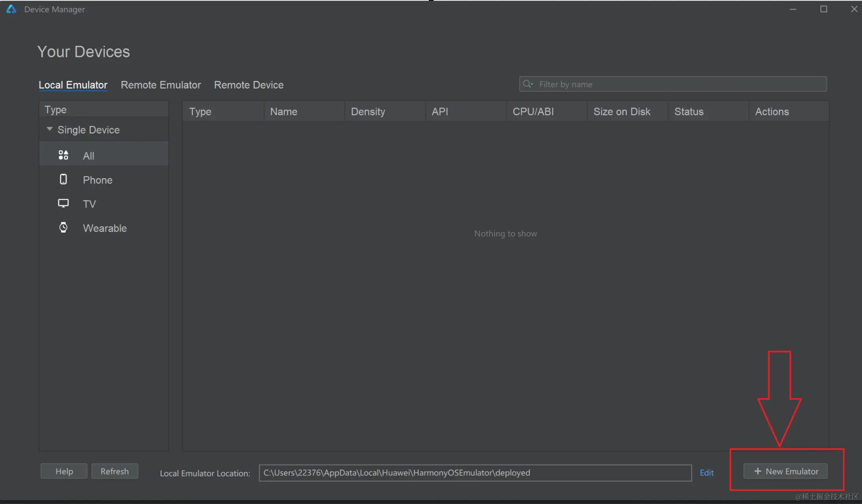Click the New Emulator button
Image resolution: width=862 pixels, height=504 pixels.
(x=785, y=471)
